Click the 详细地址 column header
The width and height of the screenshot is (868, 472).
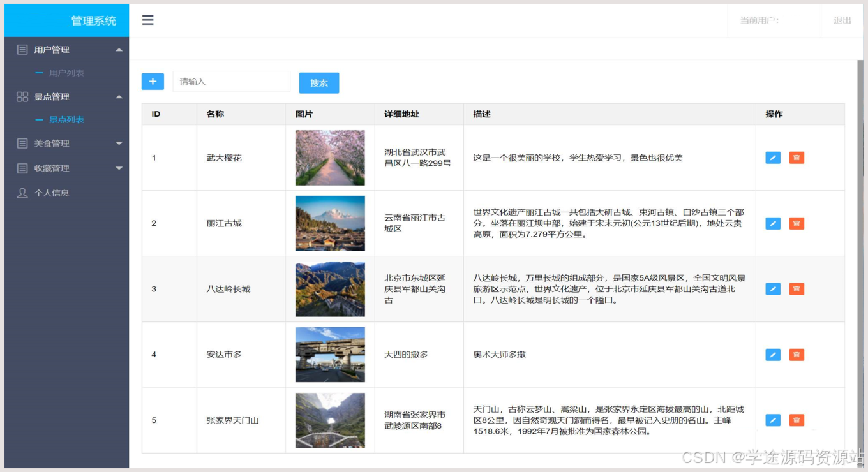[x=402, y=114]
